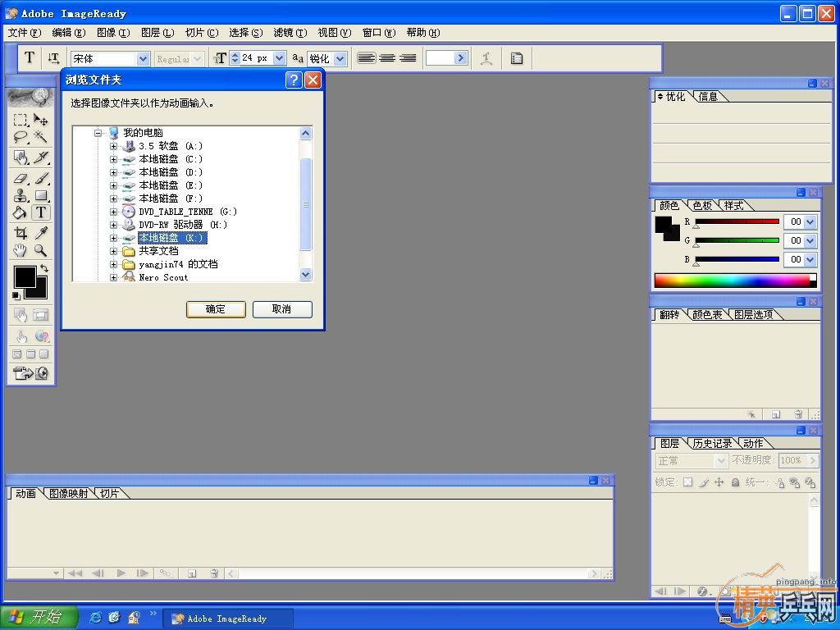Select 本地磁盘 (K:) in folder tree
Viewport: 840px width, 630px height.
172,238
